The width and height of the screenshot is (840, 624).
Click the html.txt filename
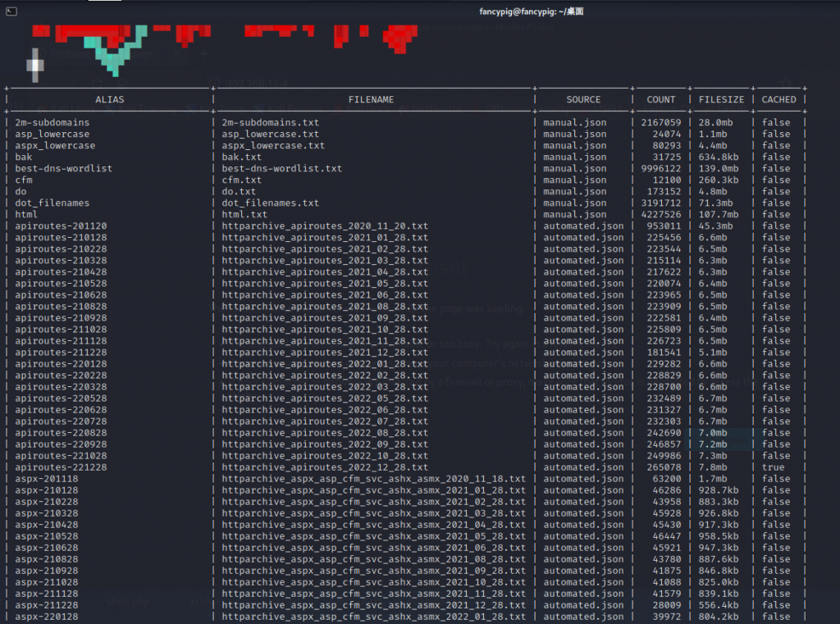(244, 215)
